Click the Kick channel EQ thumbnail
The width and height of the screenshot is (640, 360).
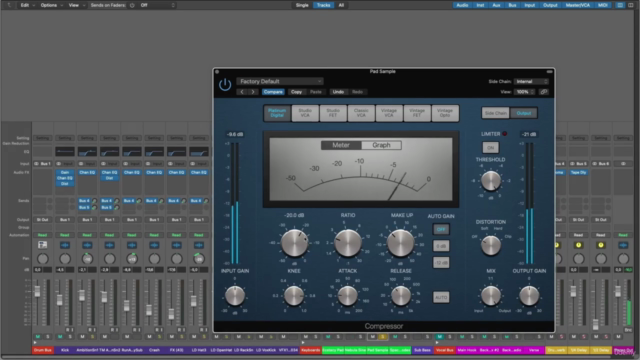pos(65,151)
